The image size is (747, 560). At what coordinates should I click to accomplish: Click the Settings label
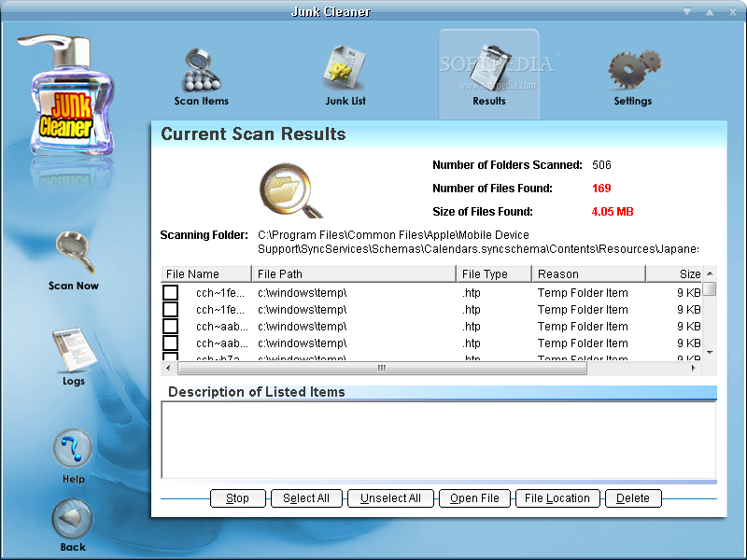(x=633, y=101)
